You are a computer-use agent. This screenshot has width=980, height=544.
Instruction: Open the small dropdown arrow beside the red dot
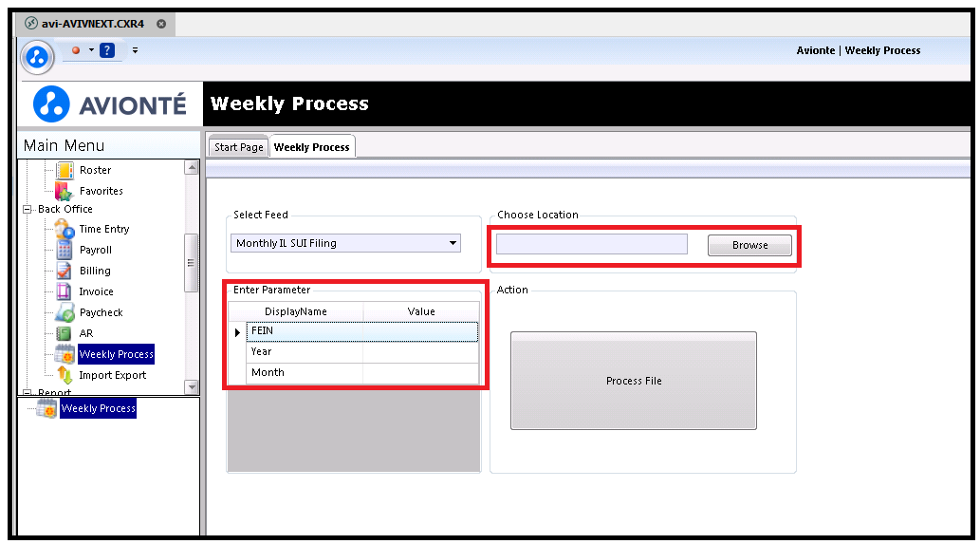(x=91, y=50)
